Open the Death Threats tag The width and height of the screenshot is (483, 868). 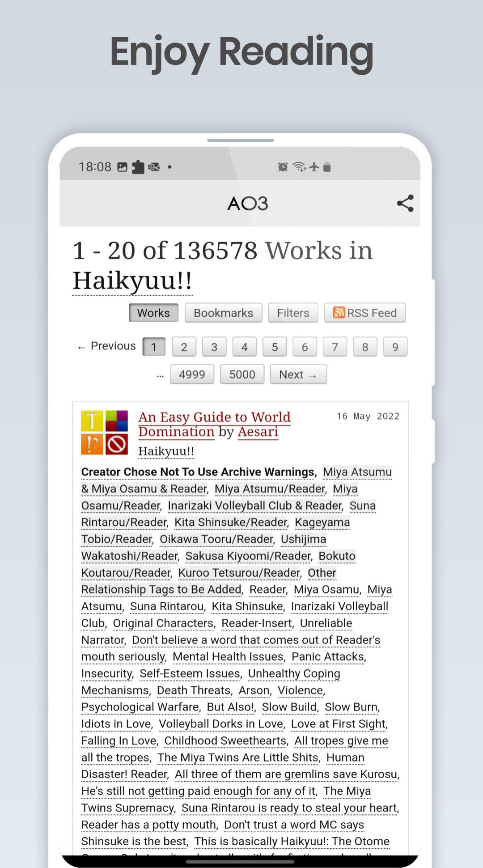[x=194, y=690]
